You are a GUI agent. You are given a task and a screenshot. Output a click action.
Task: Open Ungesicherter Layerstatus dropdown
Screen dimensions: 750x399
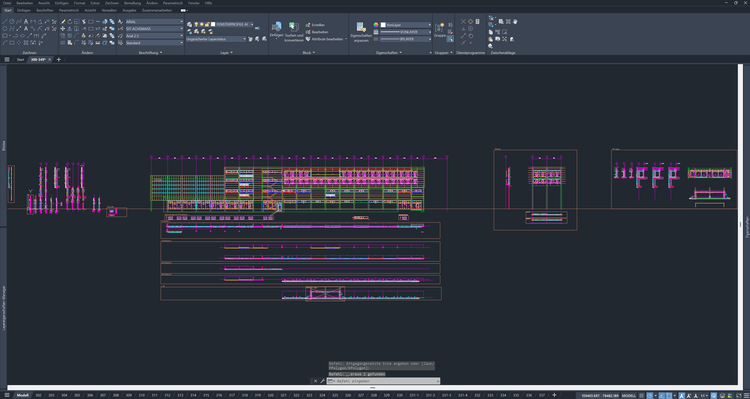(216, 39)
